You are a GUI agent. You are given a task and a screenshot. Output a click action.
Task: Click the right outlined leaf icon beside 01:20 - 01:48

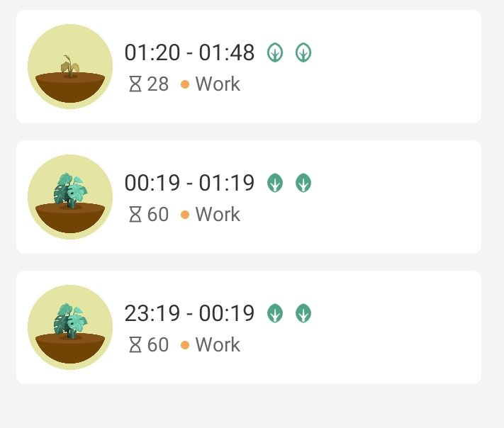pos(303,52)
